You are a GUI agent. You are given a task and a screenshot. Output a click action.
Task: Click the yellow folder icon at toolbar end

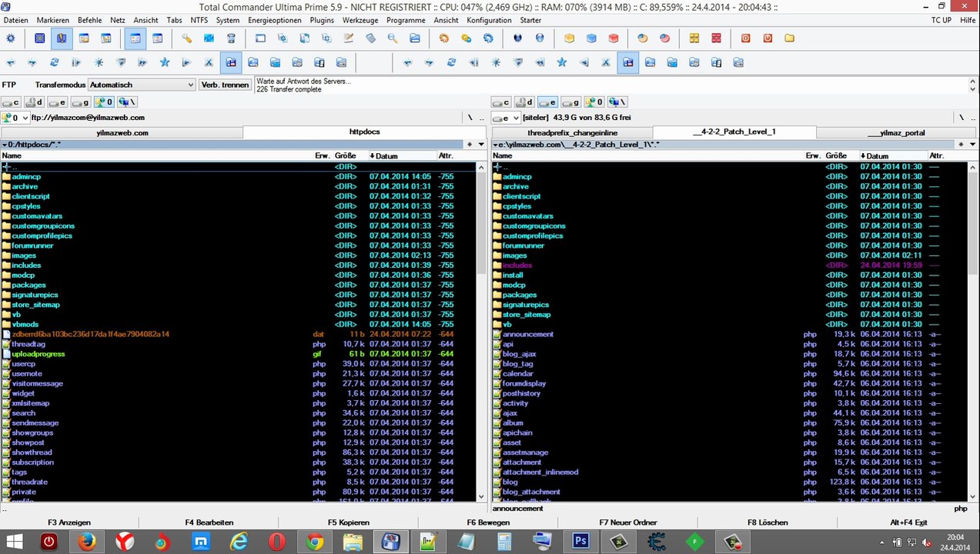790,38
